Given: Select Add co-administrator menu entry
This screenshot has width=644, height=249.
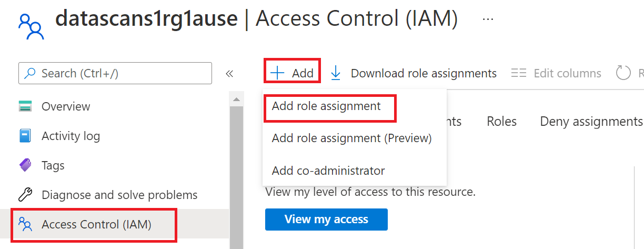Looking at the screenshot, I should pos(328,171).
